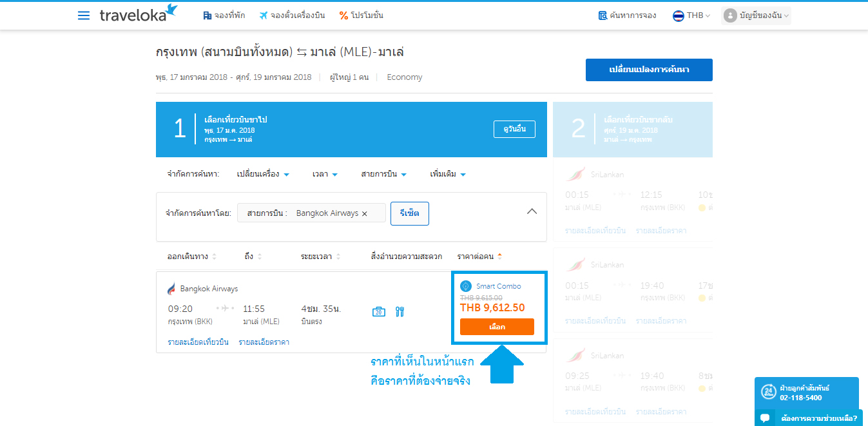This screenshot has width=868, height=426.
Task: Click the 4ชม. 35น. duration text
Action: click(x=321, y=309)
